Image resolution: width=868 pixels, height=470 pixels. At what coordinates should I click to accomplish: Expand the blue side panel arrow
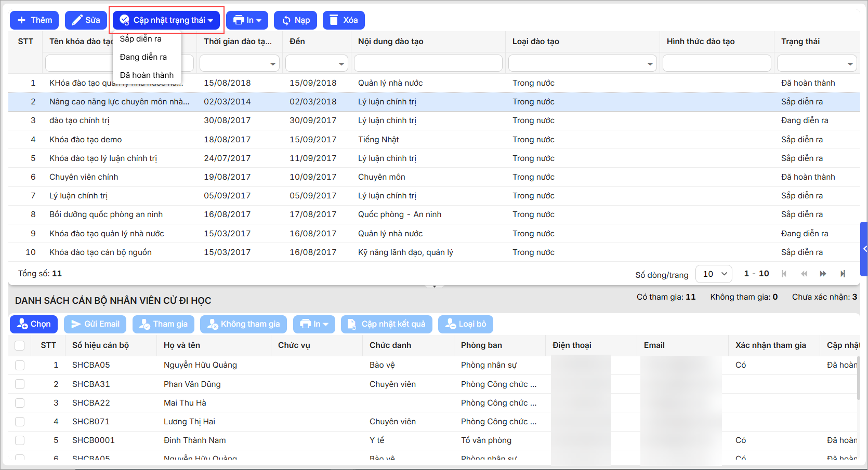864,249
